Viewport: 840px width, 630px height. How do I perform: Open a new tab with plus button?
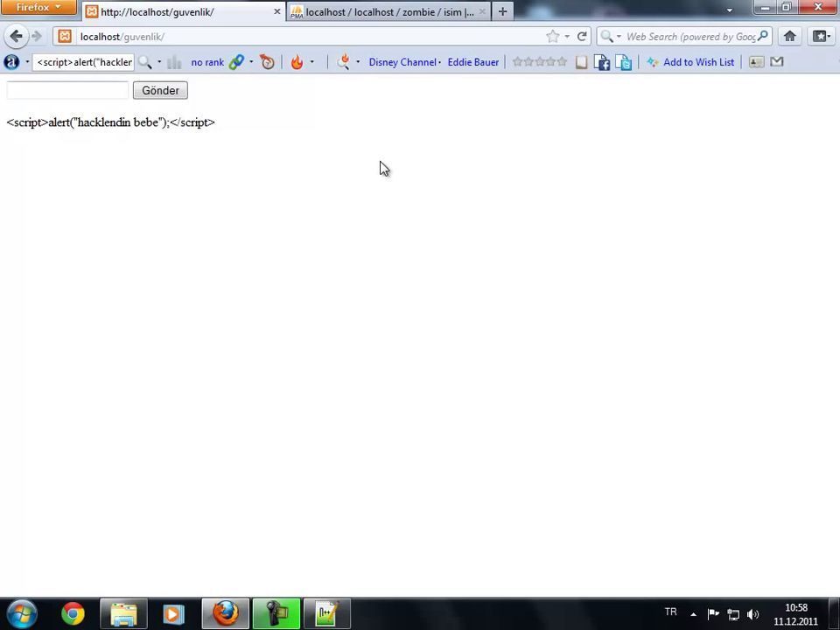[x=502, y=11]
